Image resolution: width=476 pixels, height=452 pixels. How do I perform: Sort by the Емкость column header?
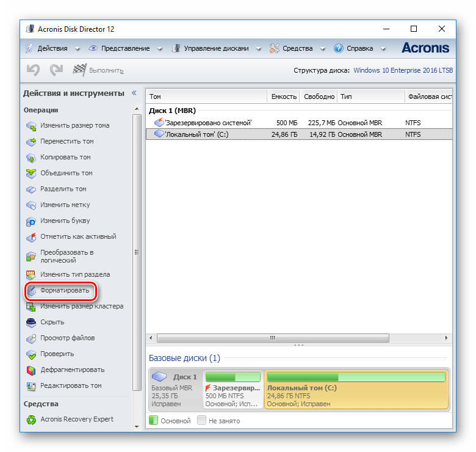coord(284,97)
